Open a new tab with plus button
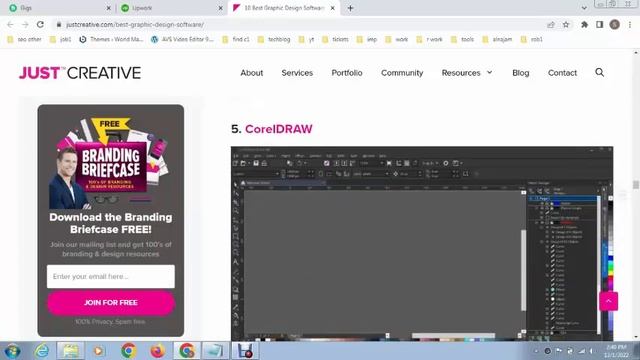640x360 pixels. tap(350, 8)
